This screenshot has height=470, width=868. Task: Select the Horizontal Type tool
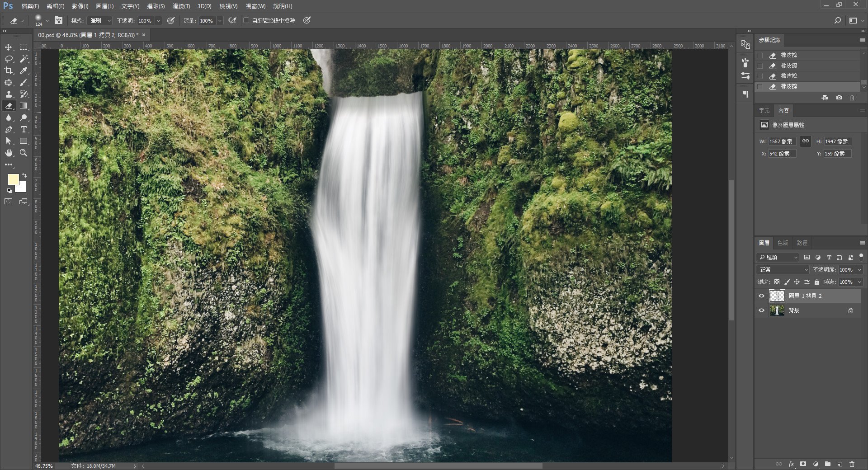[x=24, y=129]
